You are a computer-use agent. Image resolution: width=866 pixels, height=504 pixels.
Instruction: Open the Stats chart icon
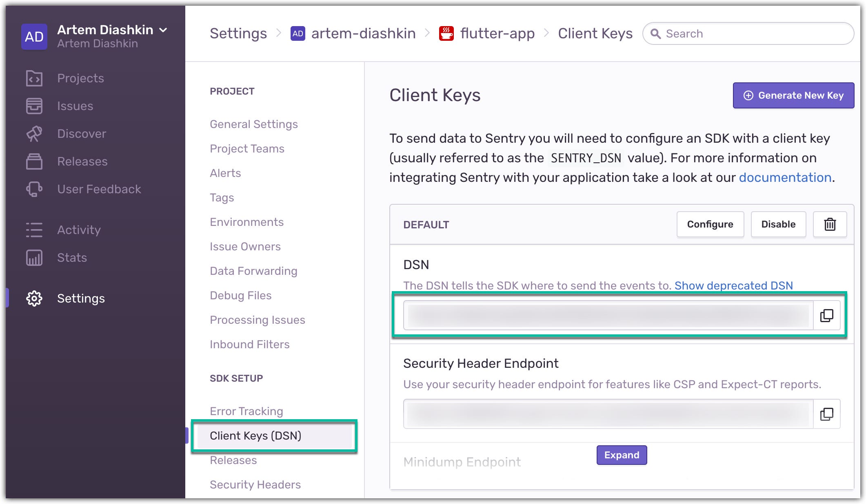34,258
